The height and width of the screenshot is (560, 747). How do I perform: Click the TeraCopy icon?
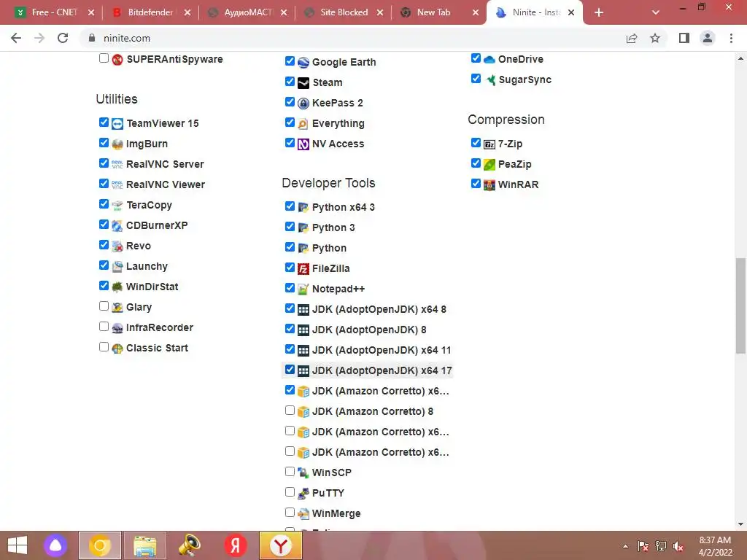click(117, 205)
